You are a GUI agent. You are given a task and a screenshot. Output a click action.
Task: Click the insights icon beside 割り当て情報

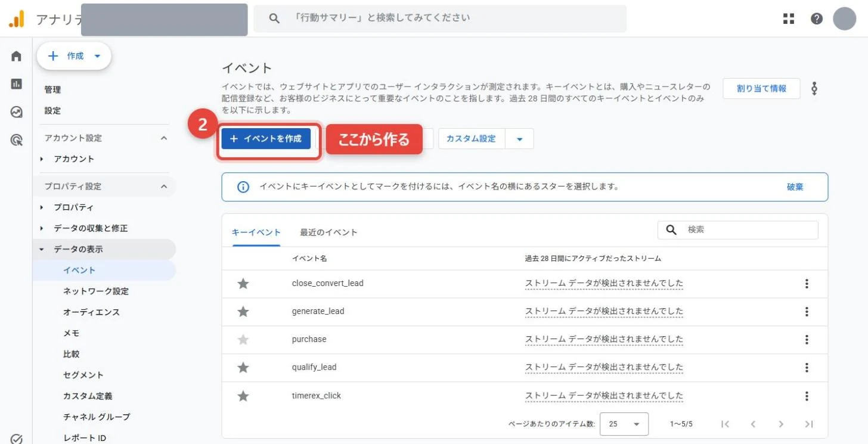click(814, 89)
